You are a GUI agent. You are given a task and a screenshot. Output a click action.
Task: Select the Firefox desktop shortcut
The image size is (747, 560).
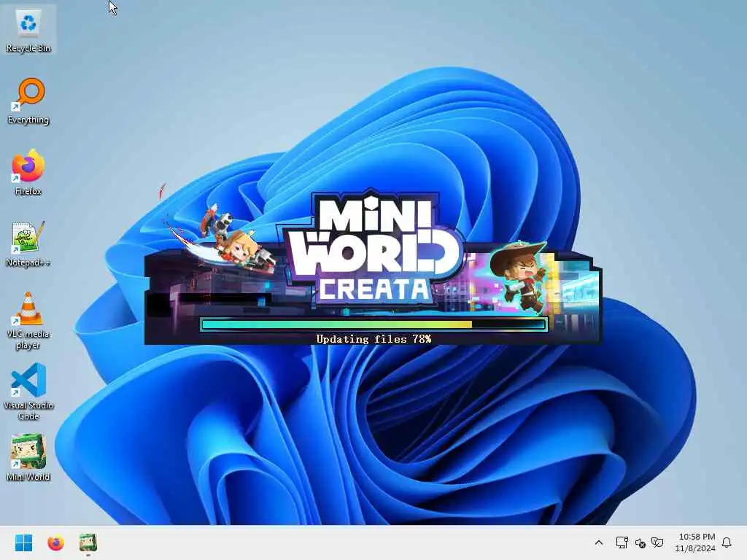[x=28, y=173]
